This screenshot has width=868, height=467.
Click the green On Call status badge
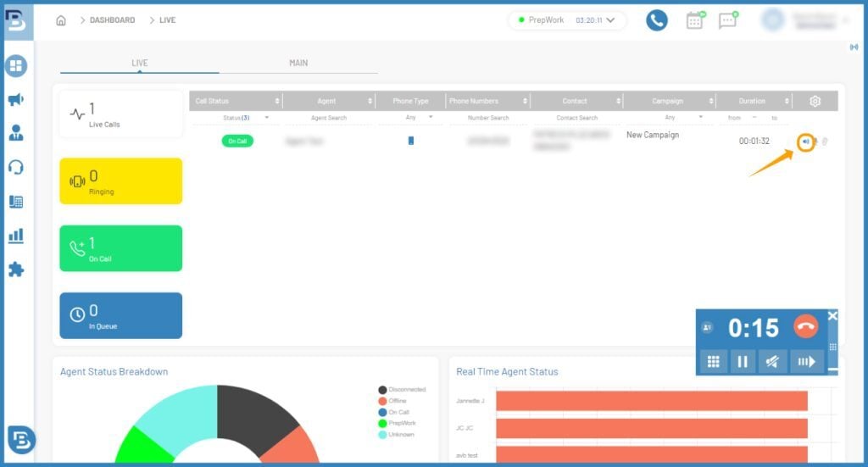pos(237,141)
